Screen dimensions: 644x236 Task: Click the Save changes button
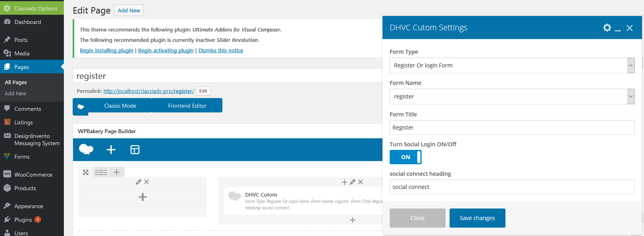pyautogui.click(x=478, y=218)
